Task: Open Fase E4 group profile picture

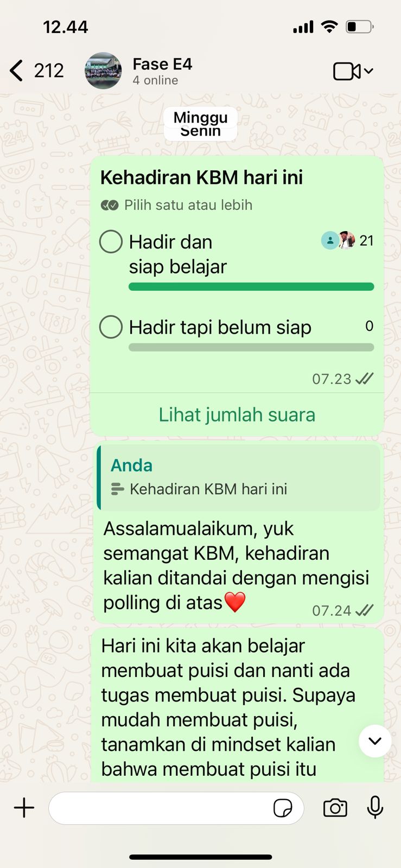Action: pyautogui.click(x=103, y=71)
